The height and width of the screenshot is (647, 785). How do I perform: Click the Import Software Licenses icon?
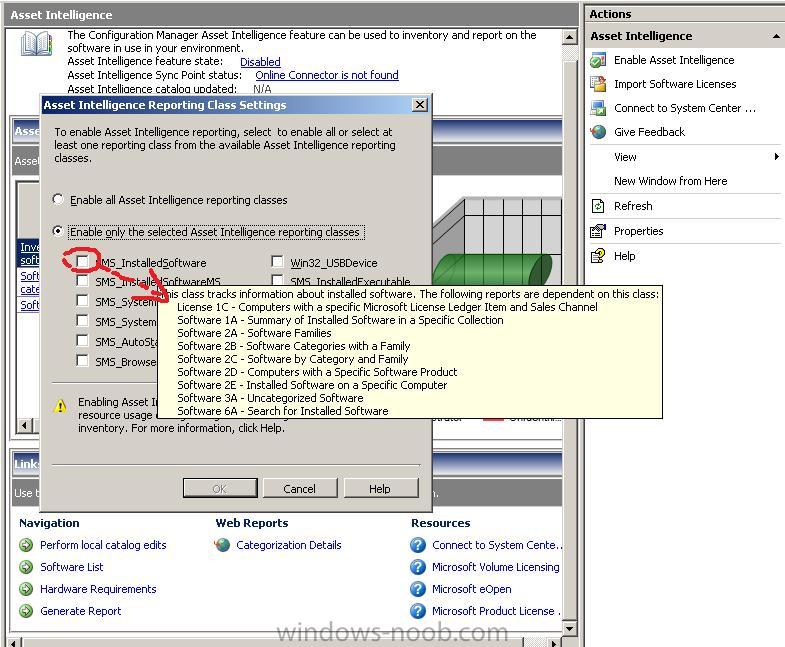point(598,84)
